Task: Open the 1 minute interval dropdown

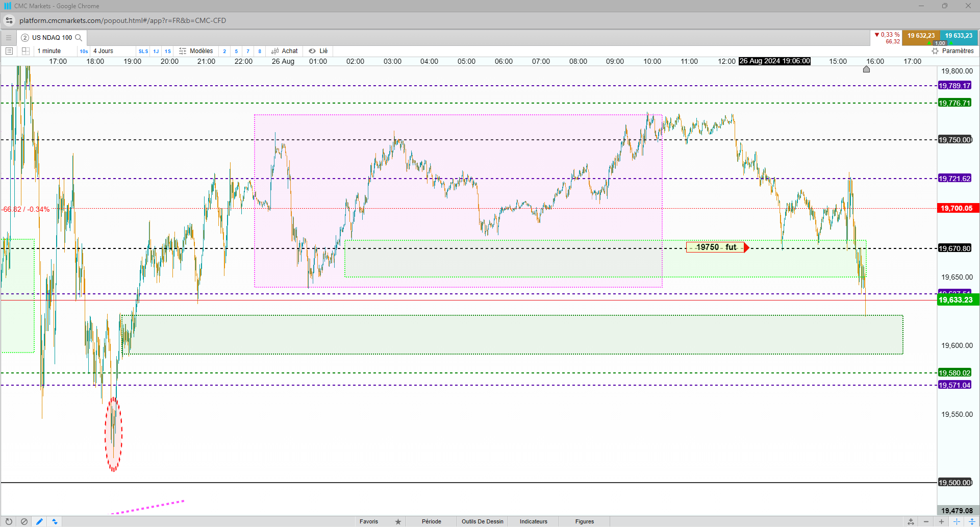Action: pyautogui.click(x=49, y=51)
